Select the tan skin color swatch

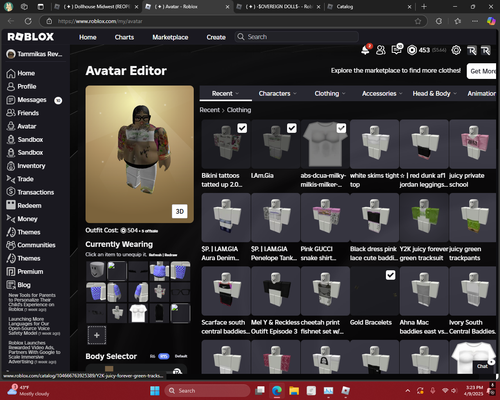tap(109, 369)
